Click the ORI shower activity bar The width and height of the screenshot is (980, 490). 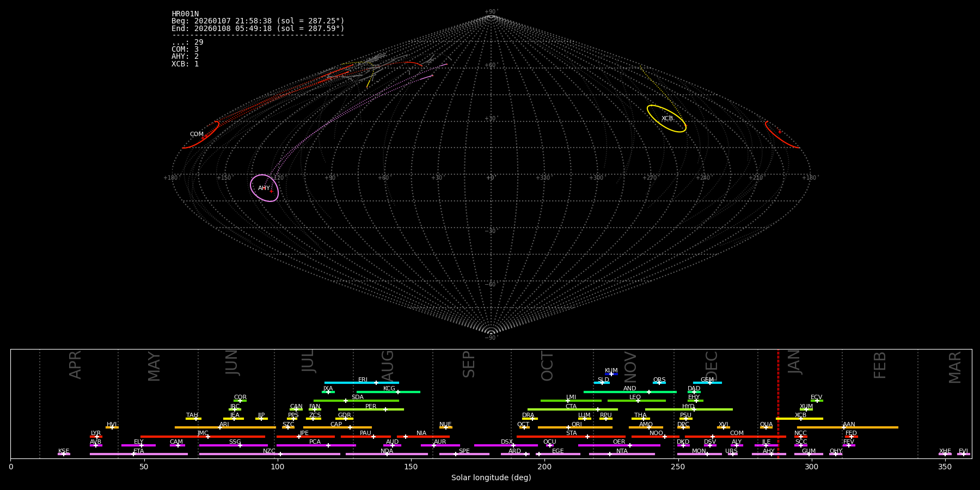[x=575, y=427]
